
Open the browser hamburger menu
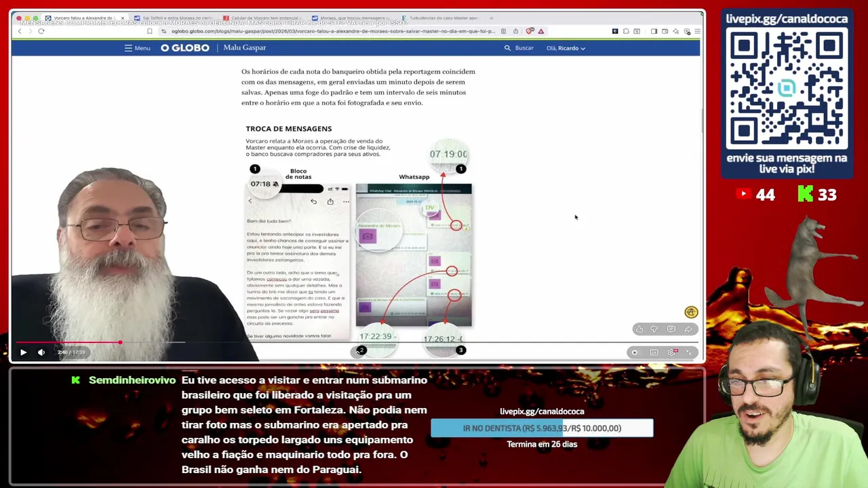pyautogui.click(x=697, y=31)
